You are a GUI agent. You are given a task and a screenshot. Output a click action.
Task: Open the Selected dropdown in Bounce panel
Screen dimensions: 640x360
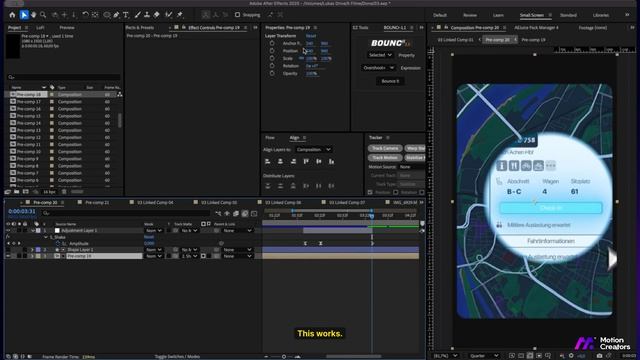point(380,55)
